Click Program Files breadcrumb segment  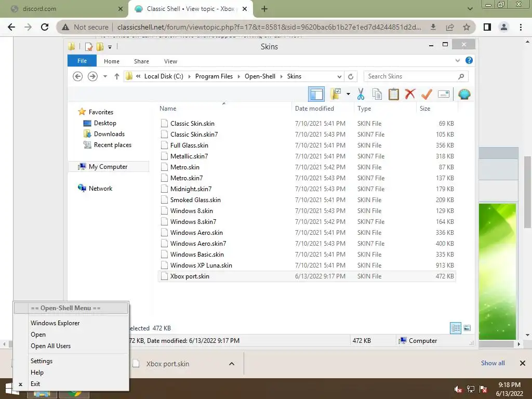pos(214,76)
